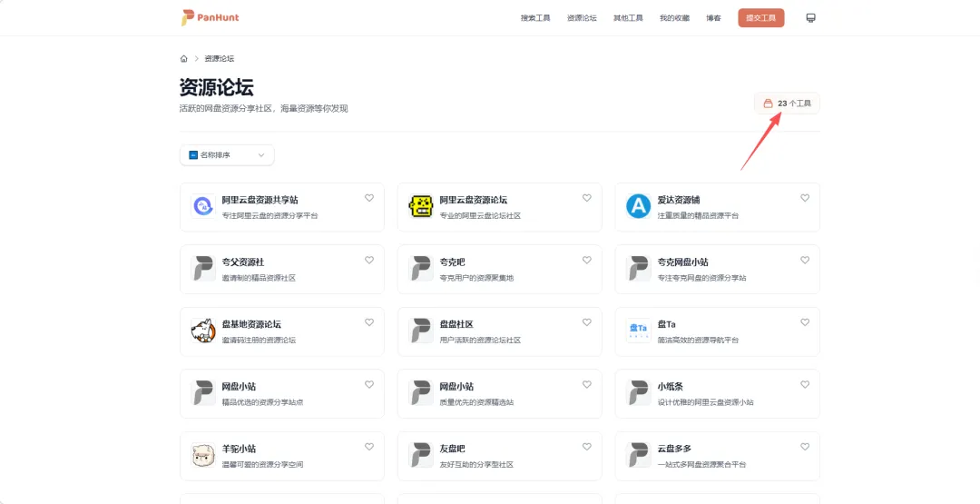The height and width of the screenshot is (504, 980).
Task: Open 我的收藏 in top navigation
Action: pyautogui.click(x=674, y=18)
